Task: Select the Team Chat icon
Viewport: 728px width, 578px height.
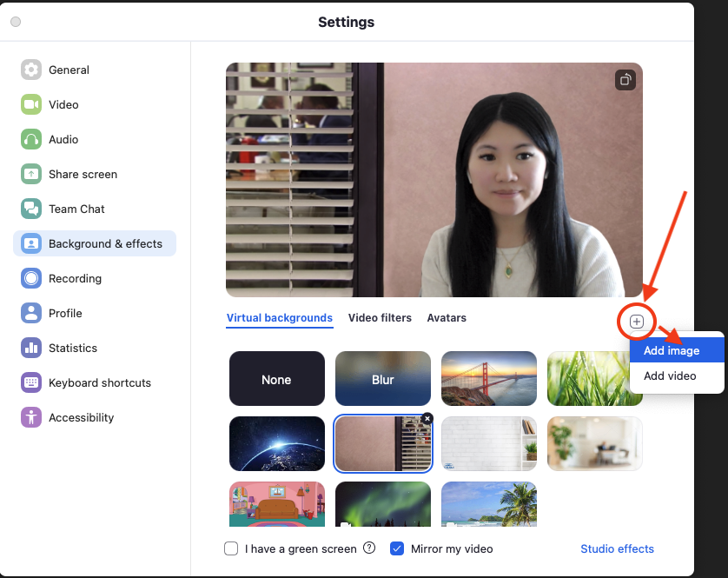Action: pos(31,209)
